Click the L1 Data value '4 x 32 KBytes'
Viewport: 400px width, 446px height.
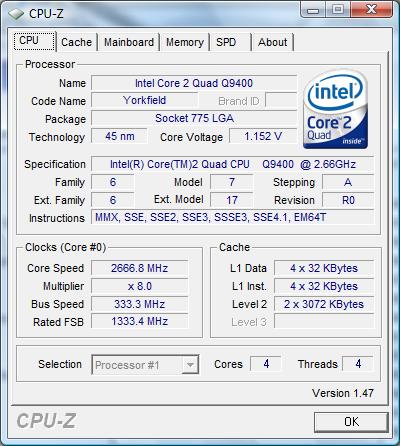(x=324, y=268)
